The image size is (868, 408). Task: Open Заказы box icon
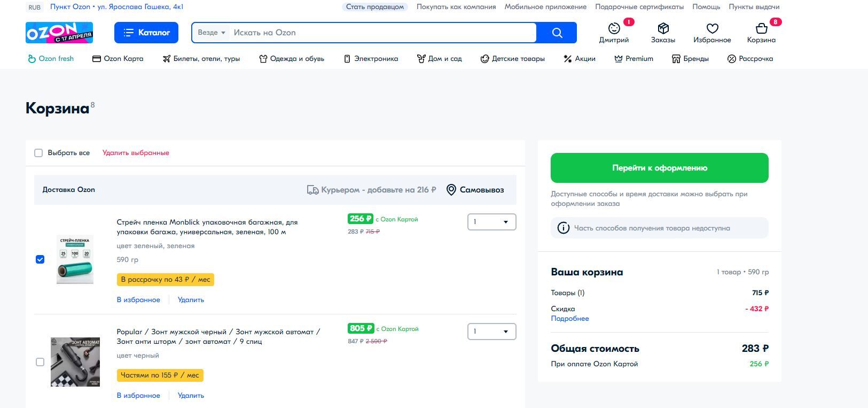[x=663, y=28]
